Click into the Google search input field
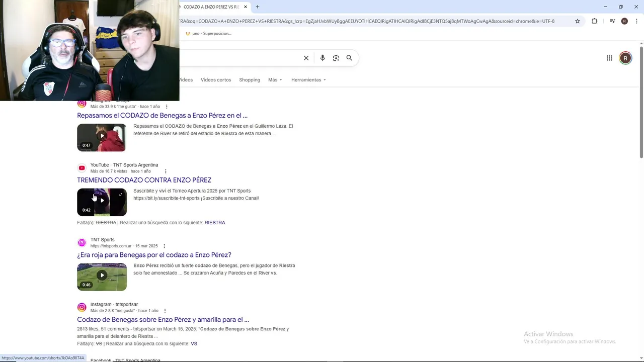 (239, 58)
